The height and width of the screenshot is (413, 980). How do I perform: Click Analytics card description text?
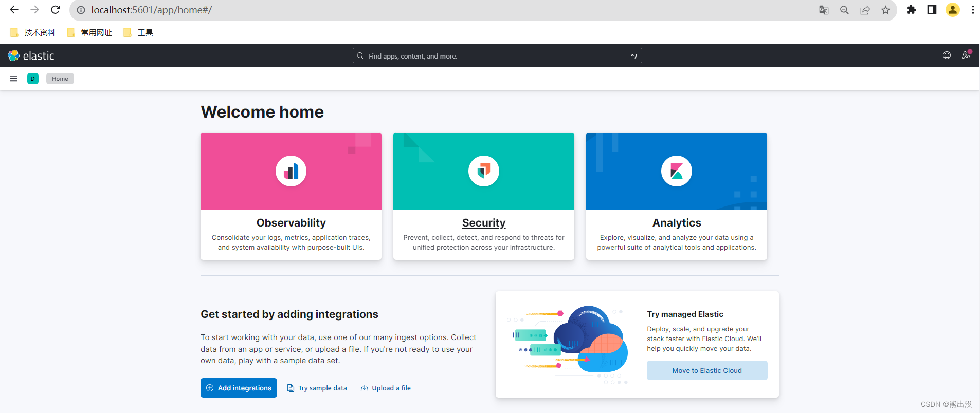[677, 242]
